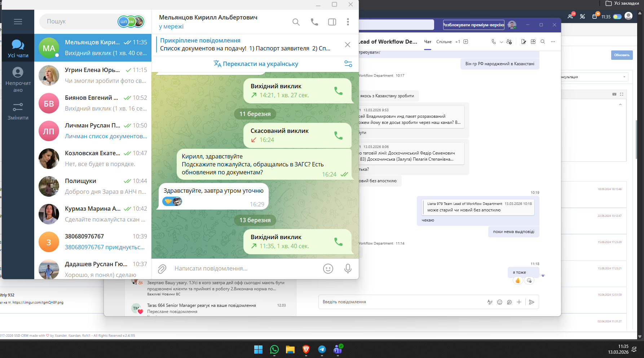Screen dimensions: 644x358
Task: Open CRM calendar notifications icon
Action: (x=595, y=16)
